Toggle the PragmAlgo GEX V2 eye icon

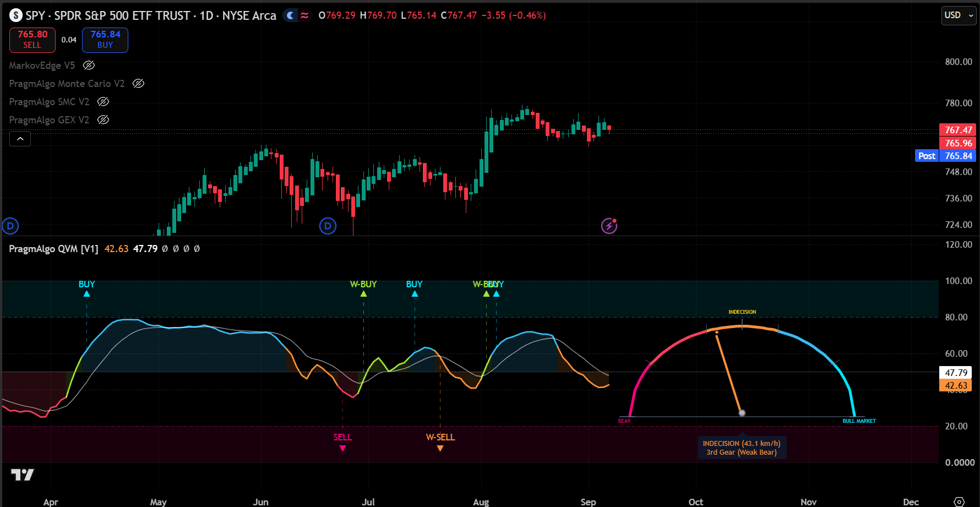[x=103, y=120]
